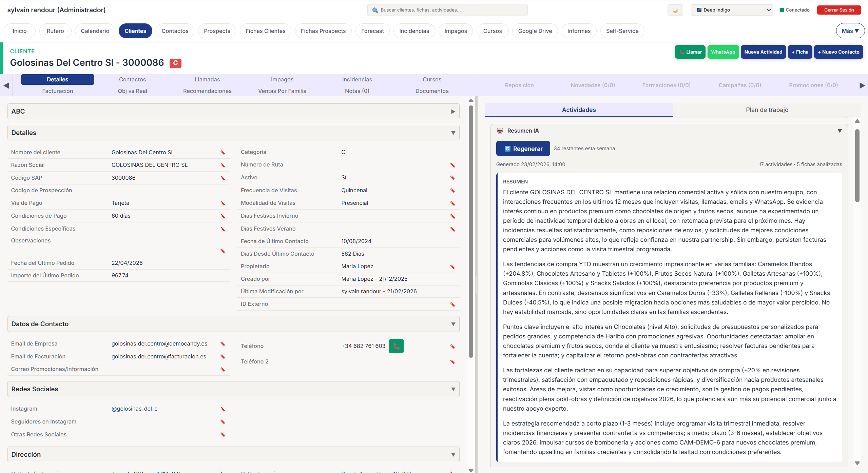Open the Más dropdown menu

click(850, 31)
